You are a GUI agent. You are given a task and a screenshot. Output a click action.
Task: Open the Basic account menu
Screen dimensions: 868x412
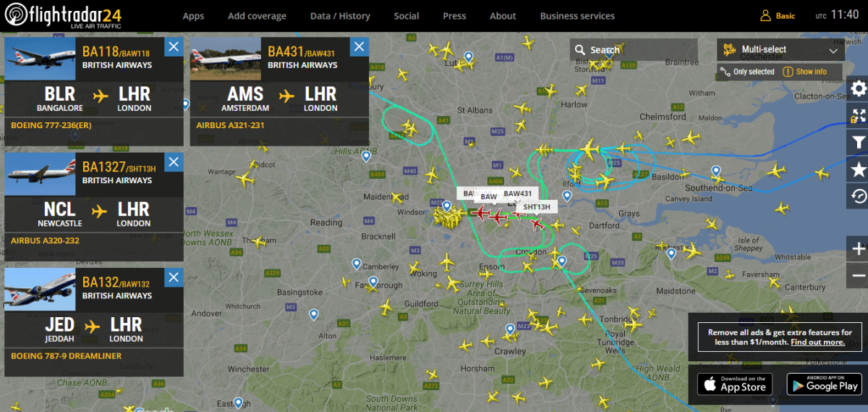pyautogui.click(x=778, y=16)
